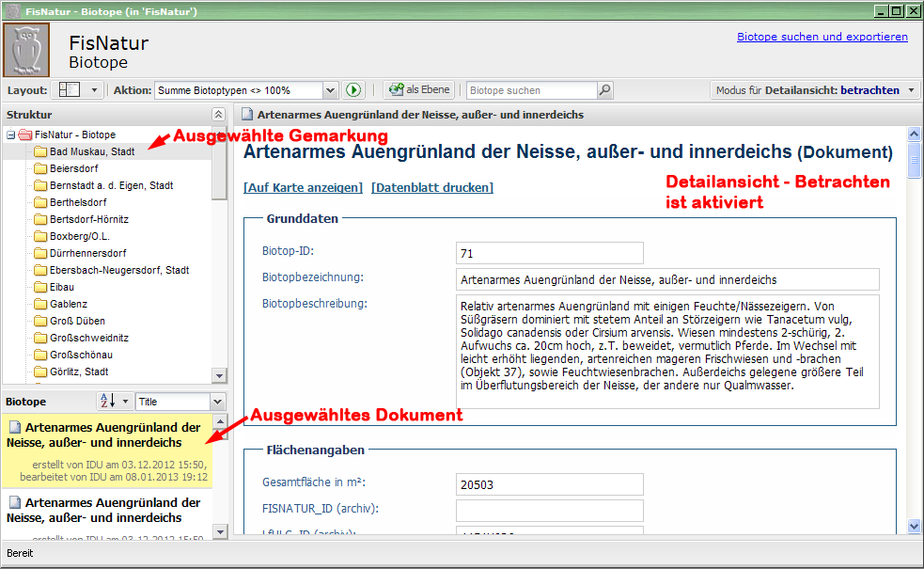Click the 'als Ebene' button
The image size is (924, 569).
click(x=418, y=90)
